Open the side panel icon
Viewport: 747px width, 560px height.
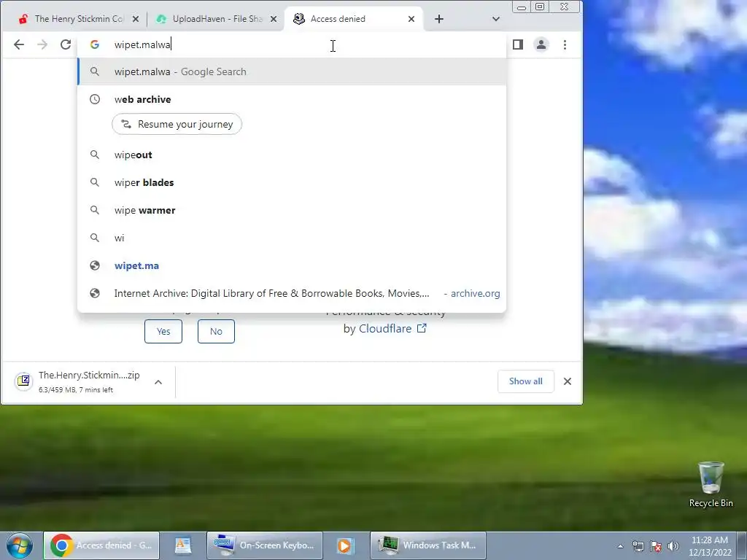tap(518, 44)
